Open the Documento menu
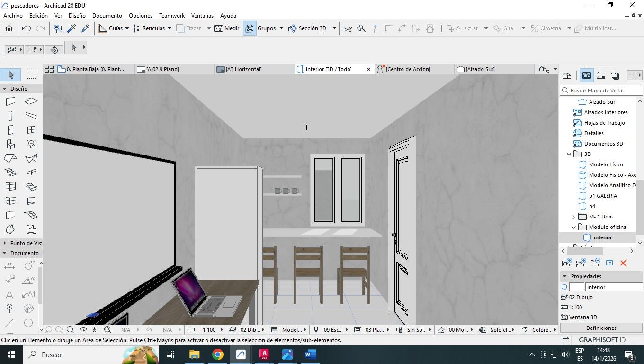This screenshot has height=364, width=644. tap(107, 16)
